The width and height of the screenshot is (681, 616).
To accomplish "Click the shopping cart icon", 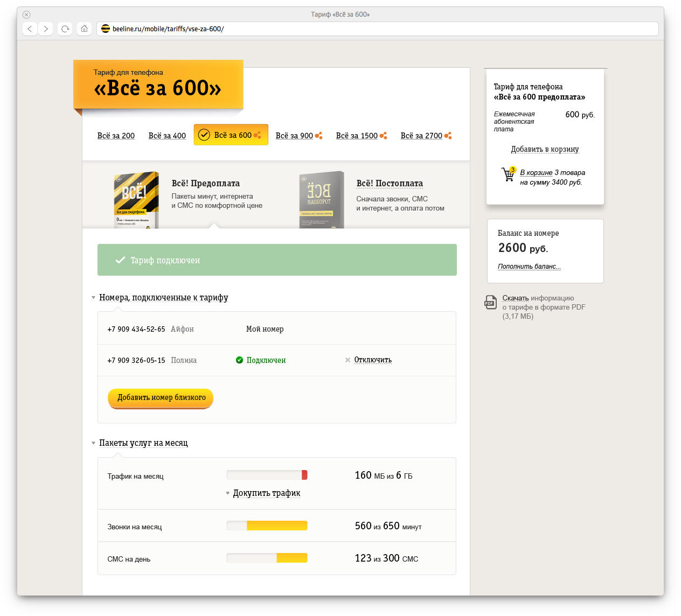I will coord(508,174).
